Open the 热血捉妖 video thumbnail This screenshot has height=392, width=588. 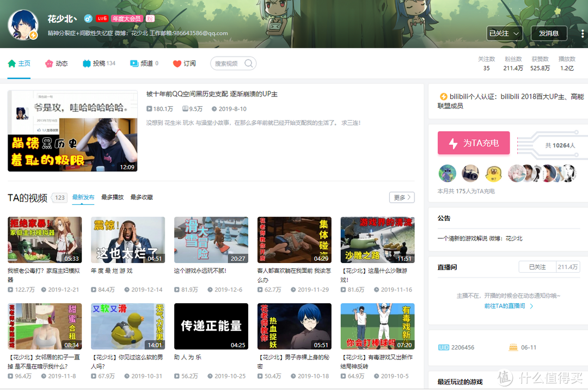(x=295, y=326)
